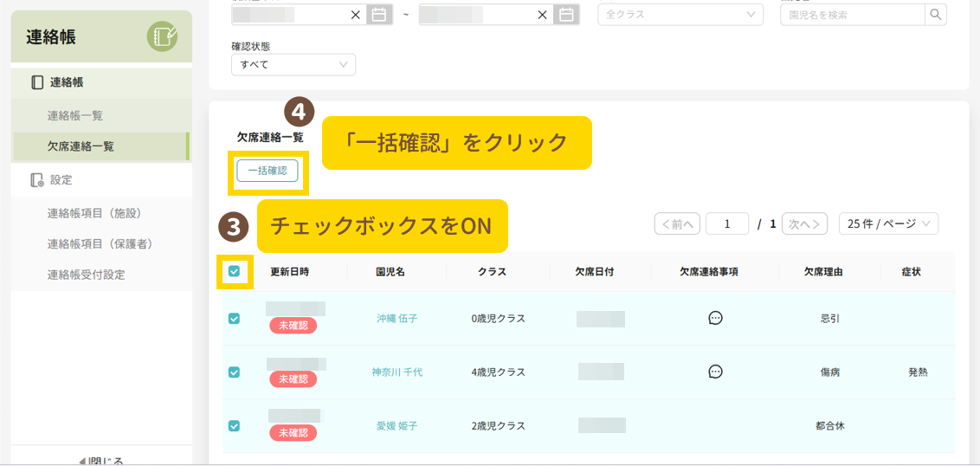This screenshot has height=466, width=980.
Task: Click the 次へ next page button
Action: tap(804, 224)
